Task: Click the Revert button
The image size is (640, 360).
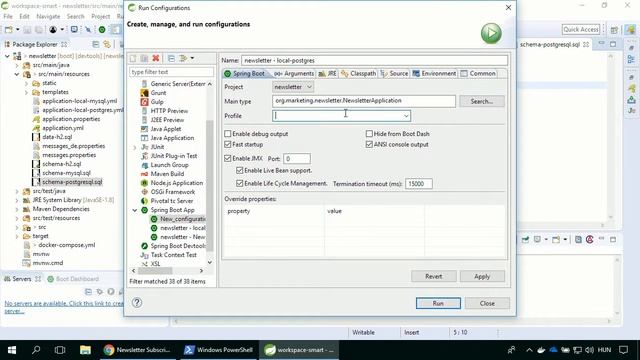Action: pyautogui.click(x=433, y=276)
